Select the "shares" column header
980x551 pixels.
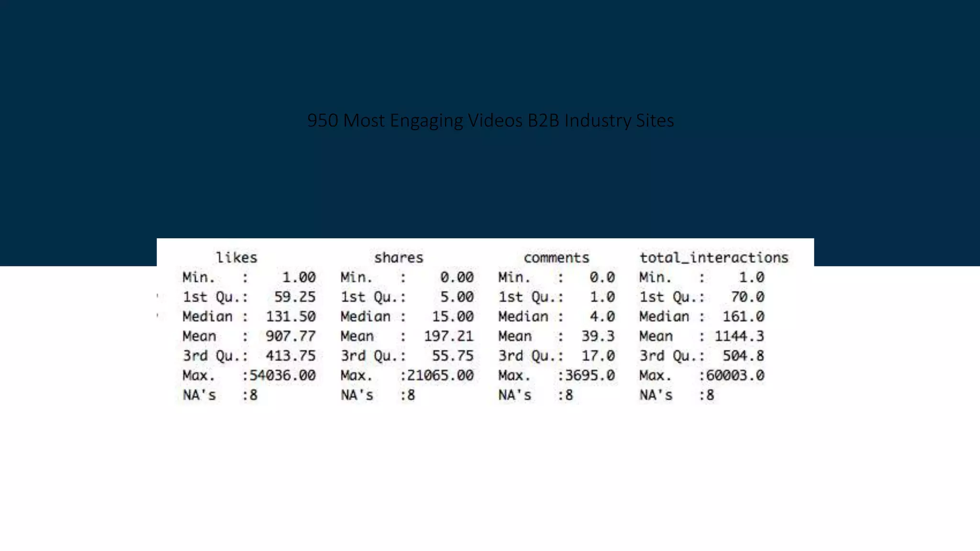399,258
